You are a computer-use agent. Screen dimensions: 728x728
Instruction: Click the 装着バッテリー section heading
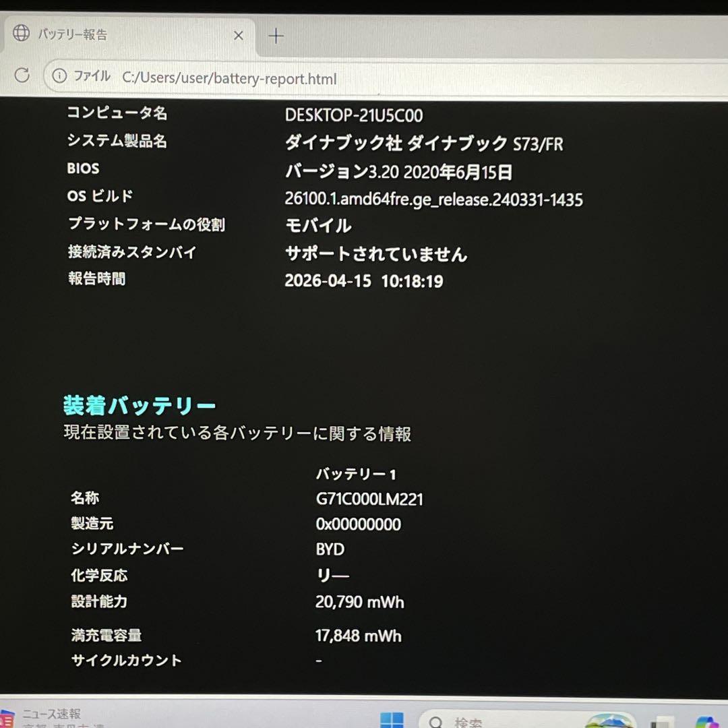[140, 405]
